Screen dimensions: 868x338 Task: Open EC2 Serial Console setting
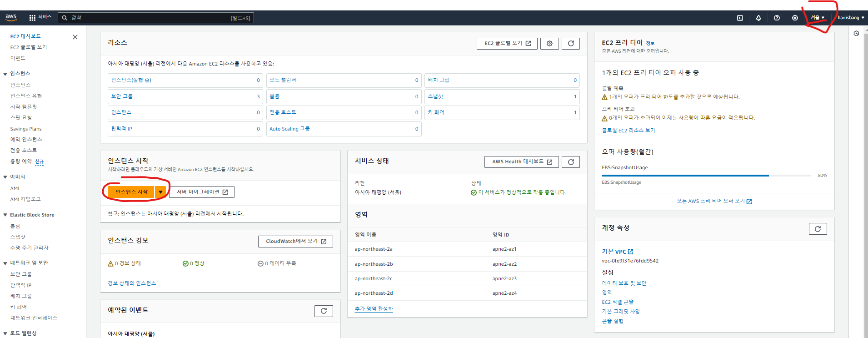pos(618,302)
